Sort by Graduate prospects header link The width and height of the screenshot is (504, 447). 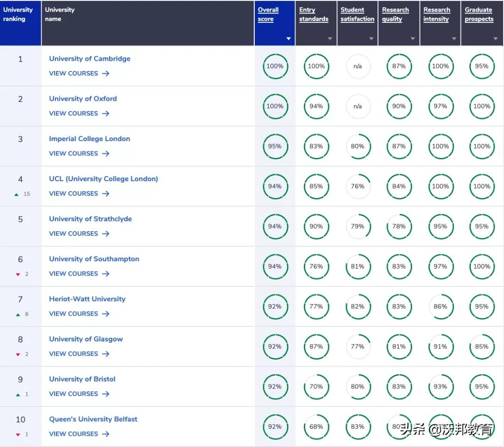pos(479,14)
